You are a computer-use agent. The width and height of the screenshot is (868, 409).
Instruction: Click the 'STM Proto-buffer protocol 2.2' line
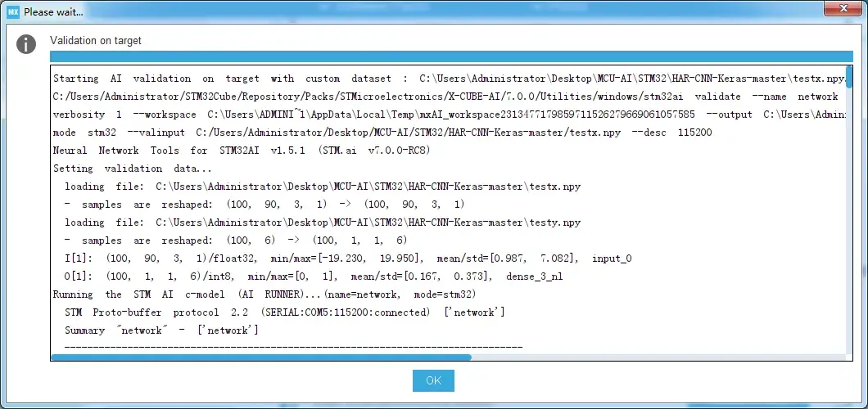(x=284, y=312)
